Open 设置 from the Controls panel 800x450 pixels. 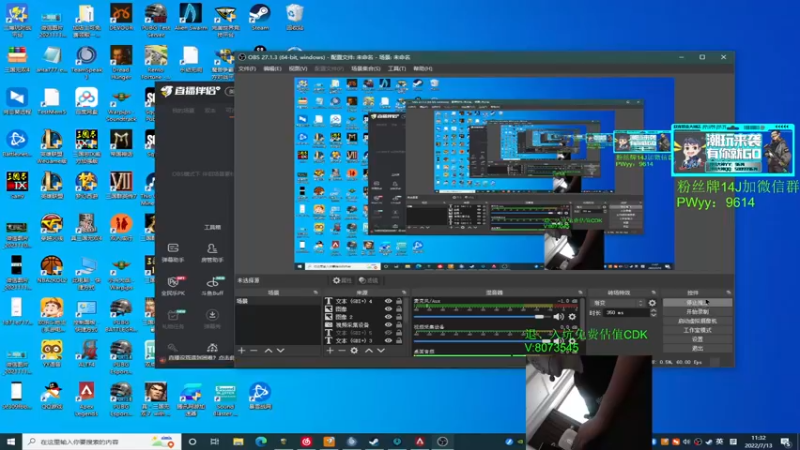(x=697, y=339)
